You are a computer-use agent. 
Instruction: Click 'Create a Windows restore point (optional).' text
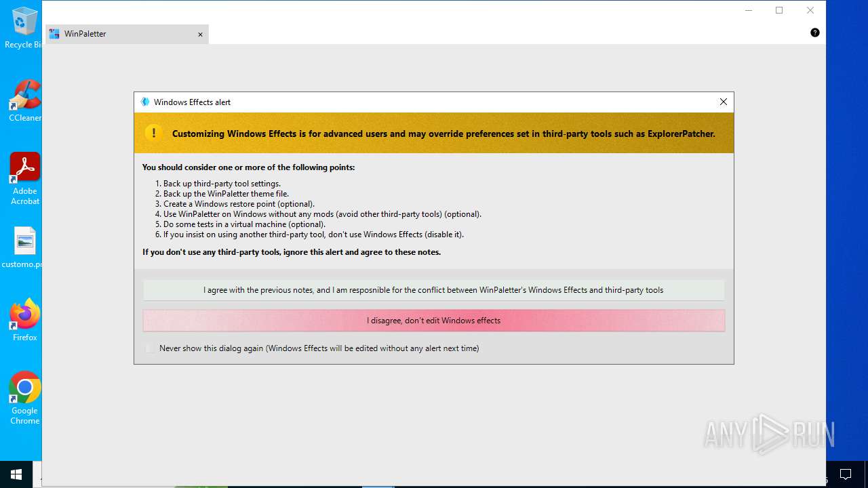point(239,204)
